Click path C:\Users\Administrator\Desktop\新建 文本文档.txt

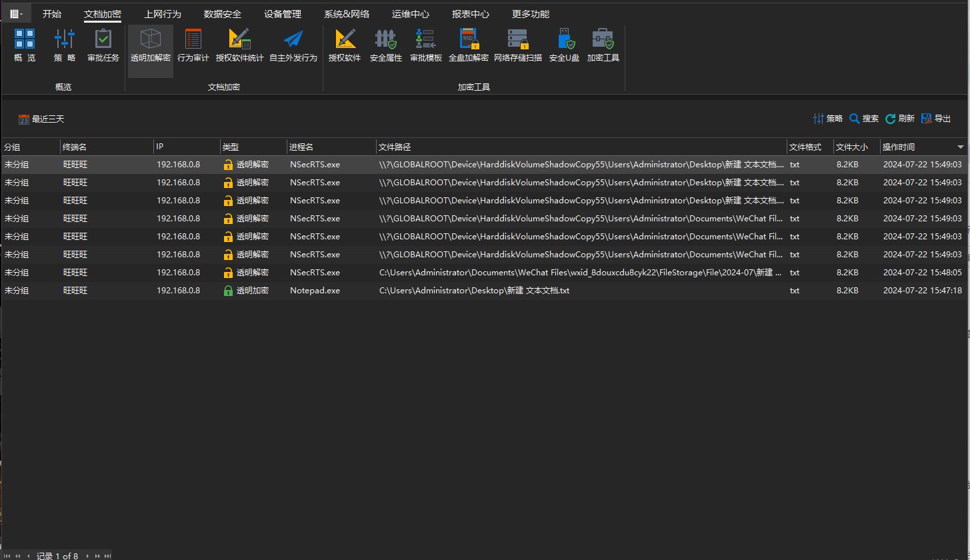pyautogui.click(x=474, y=291)
